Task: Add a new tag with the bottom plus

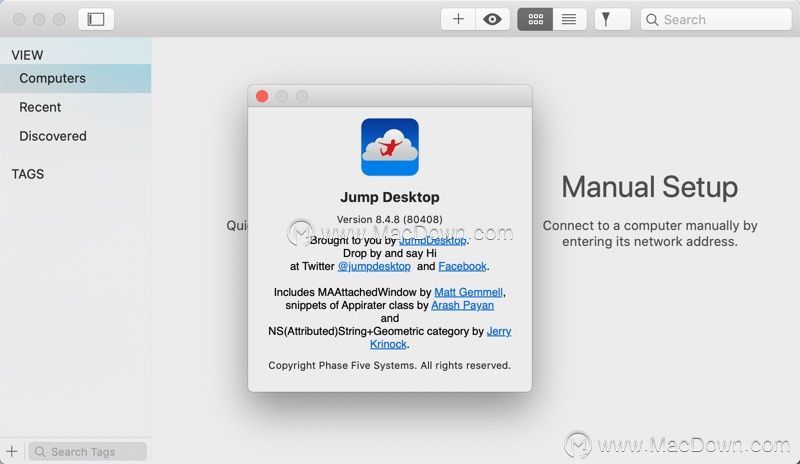Action: 12,452
